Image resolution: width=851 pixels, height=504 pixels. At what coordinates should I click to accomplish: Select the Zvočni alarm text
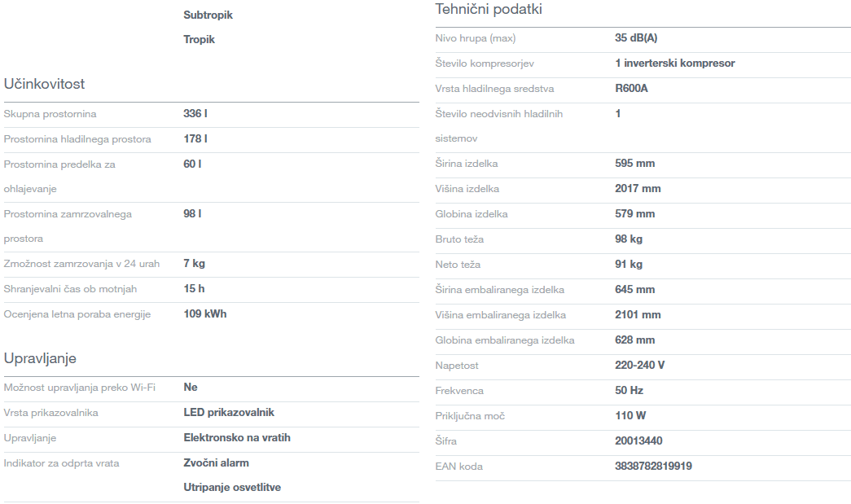pyautogui.click(x=217, y=463)
